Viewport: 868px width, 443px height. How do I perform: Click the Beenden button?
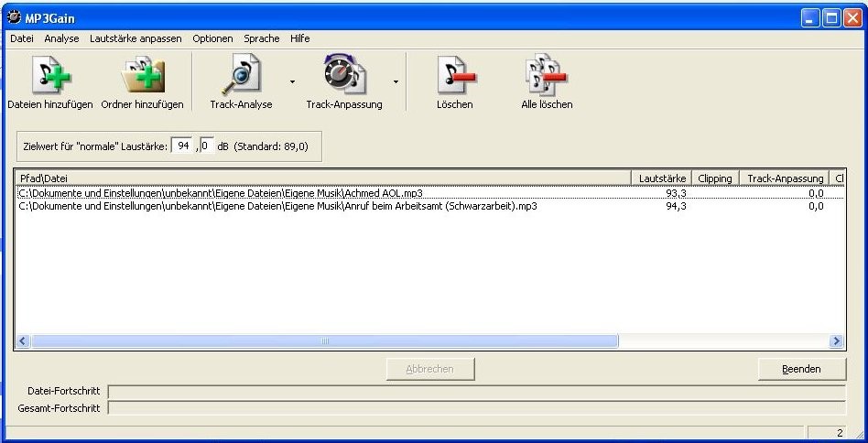click(x=801, y=369)
